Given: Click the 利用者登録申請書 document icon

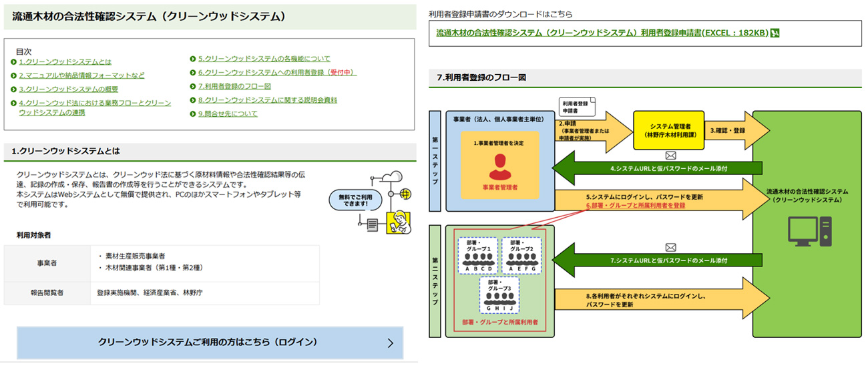Looking at the screenshot, I should pos(578,107).
